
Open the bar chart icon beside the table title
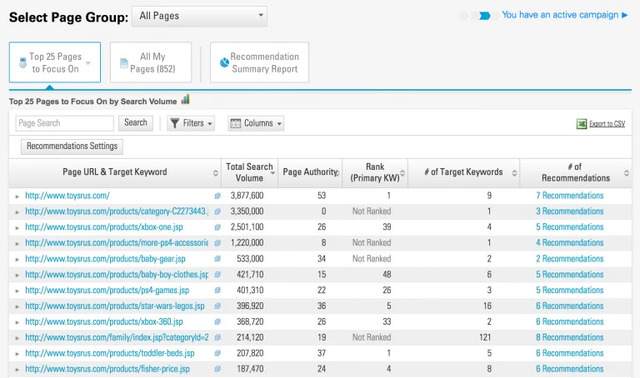pos(185,99)
